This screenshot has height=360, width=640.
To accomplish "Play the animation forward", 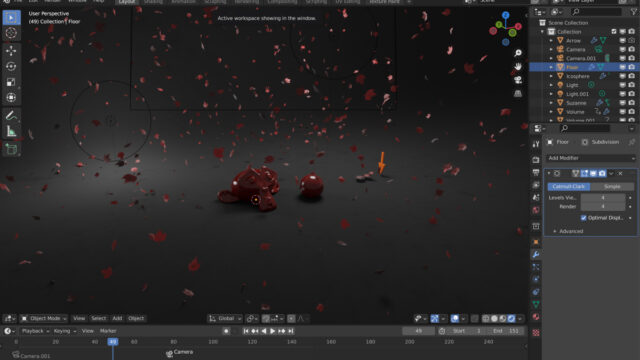I will pyautogui.click(x=273, y=331).
